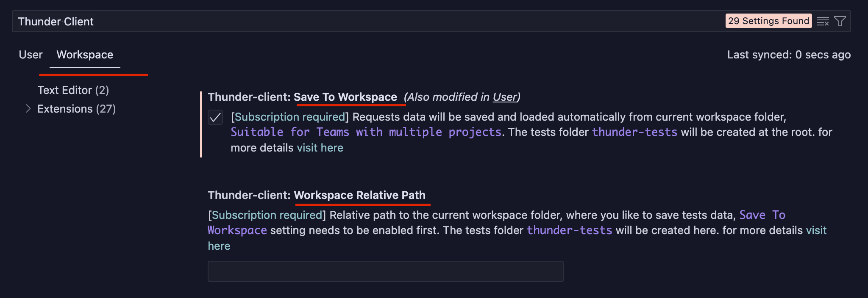Switch to the User settings tab
Viewport: 868px width, 298px height.
click(31, 55)
